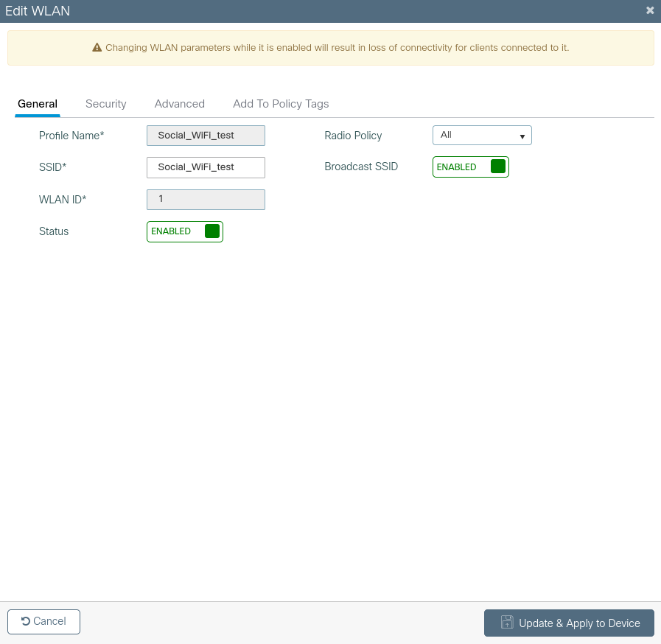
Task: Click the Profile Name field
Action: coord(206,136)
